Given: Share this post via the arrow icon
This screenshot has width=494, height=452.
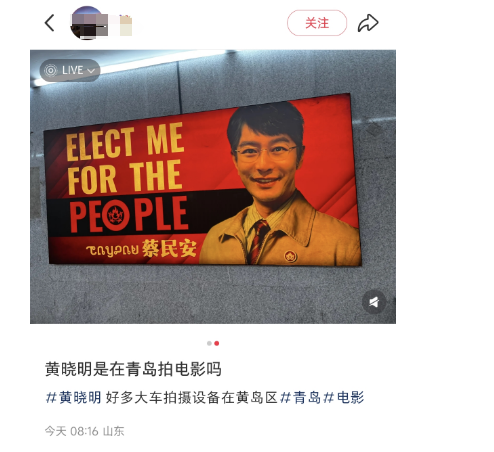Looking at the screenshot, I should pos(368,23).
